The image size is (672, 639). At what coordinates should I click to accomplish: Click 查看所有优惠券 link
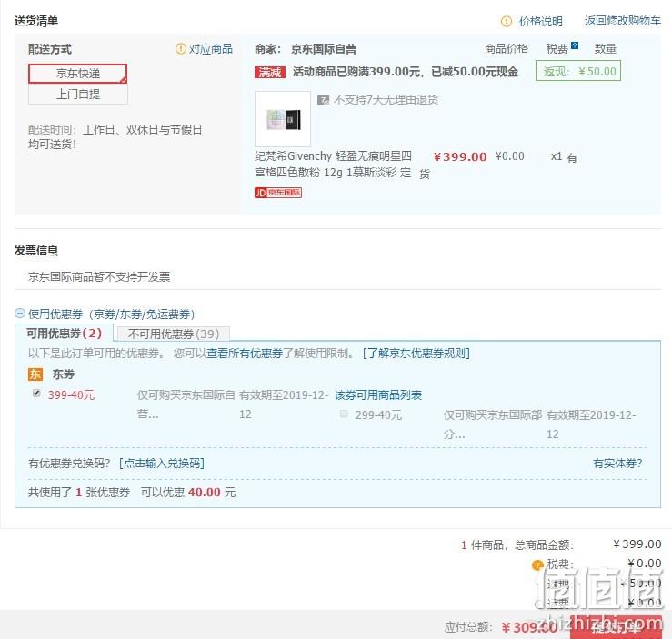245,354
